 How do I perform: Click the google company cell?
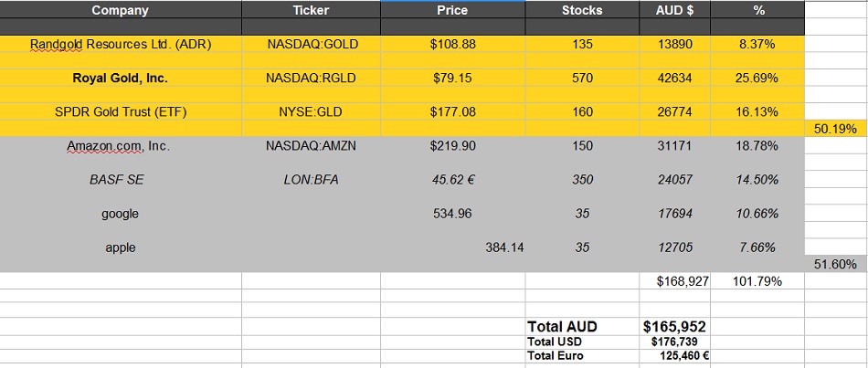[120, 214]
